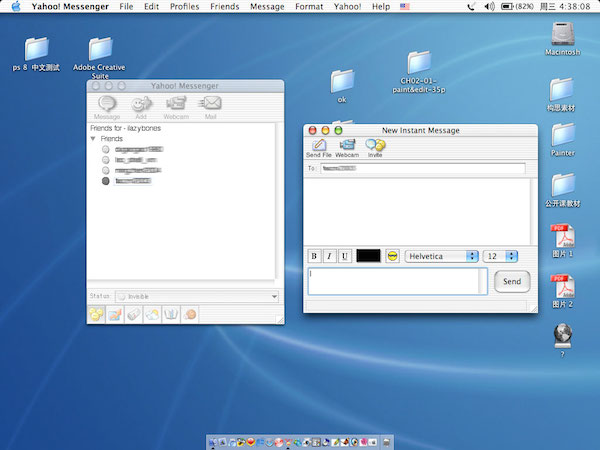Viewport: 600px width, 450px height.
Task: Click the Send button
Action: point(512,282)
